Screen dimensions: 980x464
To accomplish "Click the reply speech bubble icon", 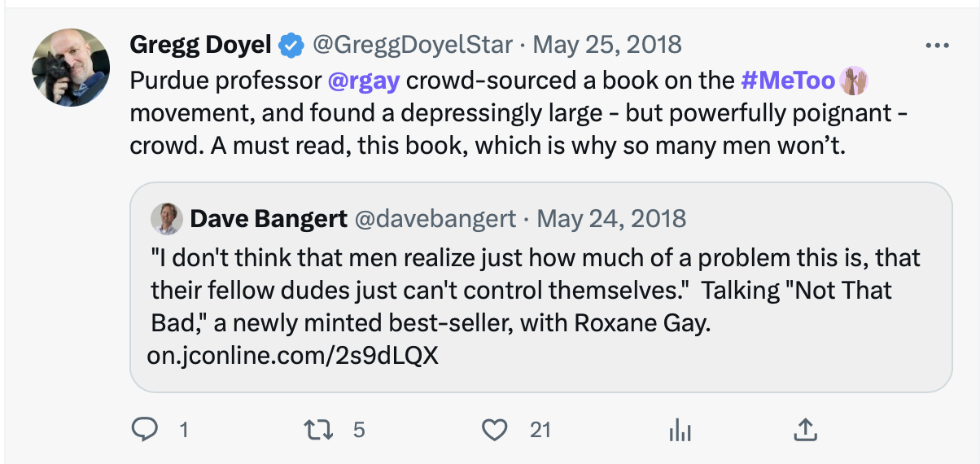I will click(x=143, y=429).
